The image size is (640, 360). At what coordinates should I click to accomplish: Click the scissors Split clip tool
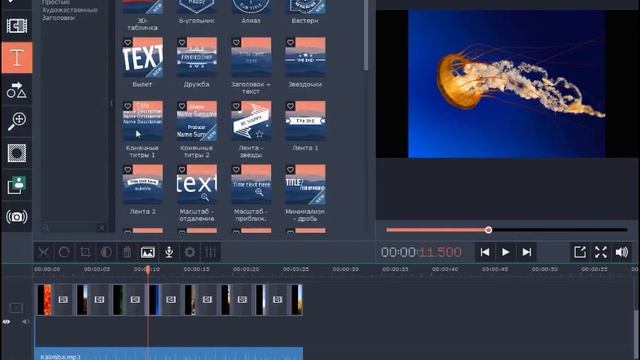pyautogui.click(x=43, y=252)
